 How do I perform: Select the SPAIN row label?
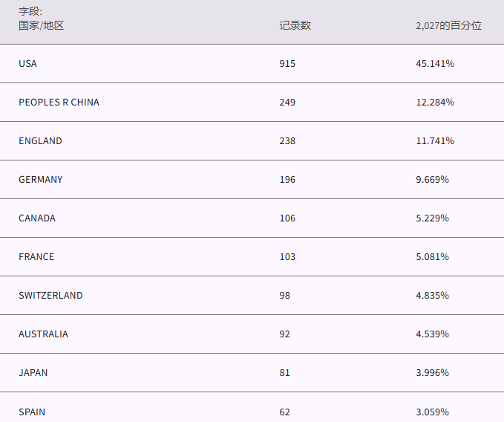[x=32, y=412]
